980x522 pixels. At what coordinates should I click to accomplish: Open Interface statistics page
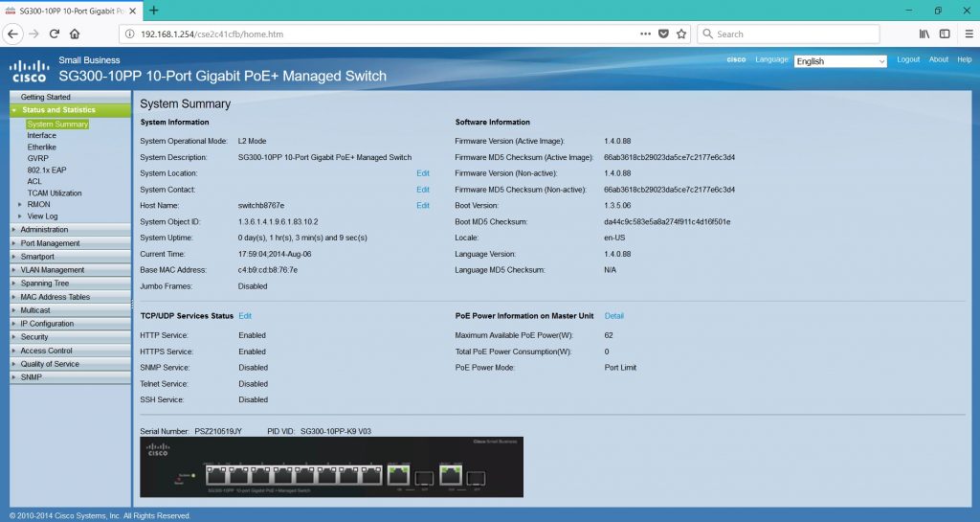42,136
